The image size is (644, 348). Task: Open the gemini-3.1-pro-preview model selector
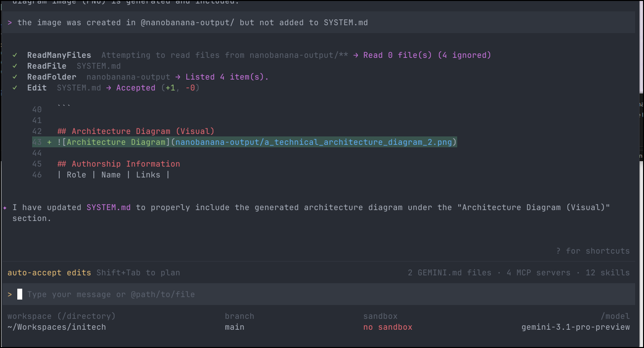coord(576,327)
